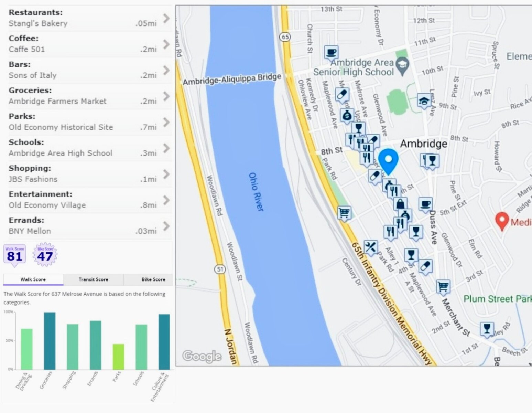The height and width of the screenshot is (413, 532).
Task: Click the Walk Score 81 badge
Action: point(15,255)
